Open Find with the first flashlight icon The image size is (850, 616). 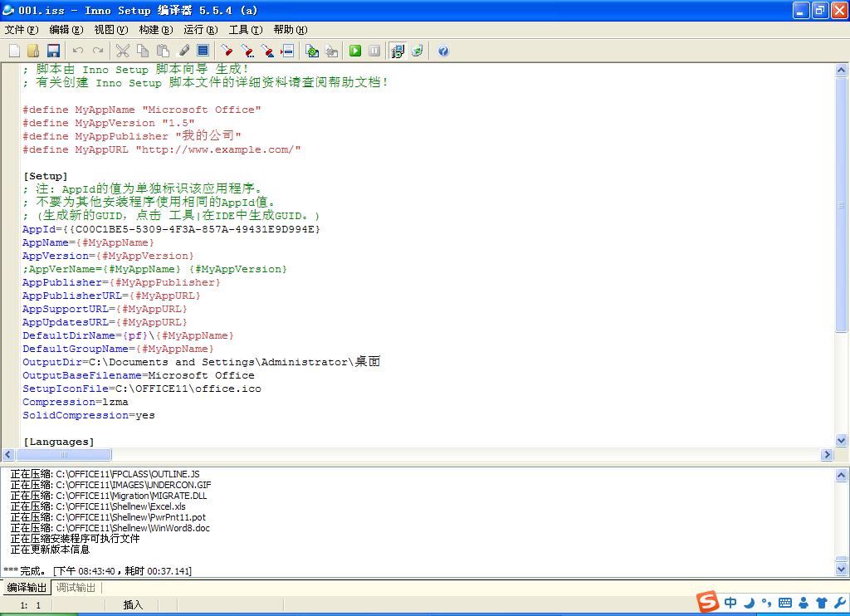pyautogui.click(x=227, y=51)
